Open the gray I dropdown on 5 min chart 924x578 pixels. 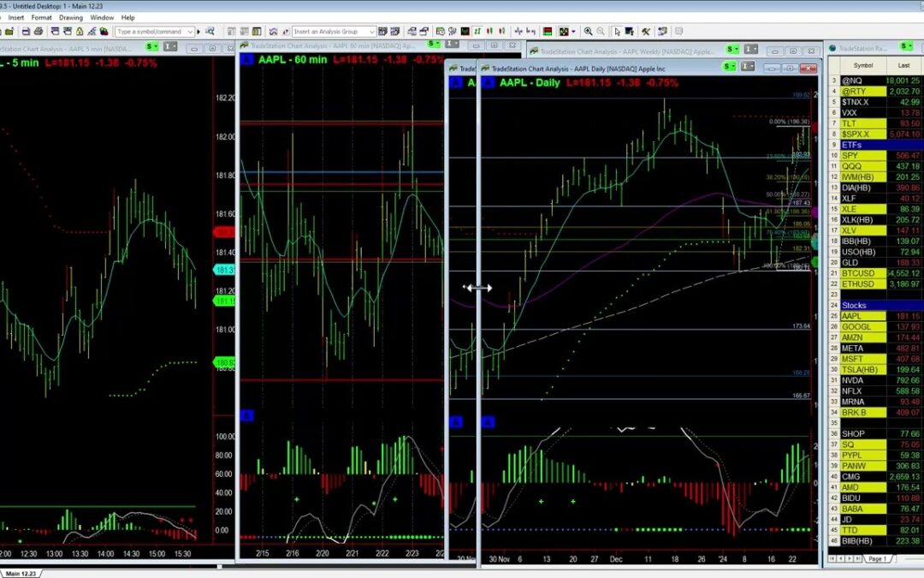tap(169, 46)
